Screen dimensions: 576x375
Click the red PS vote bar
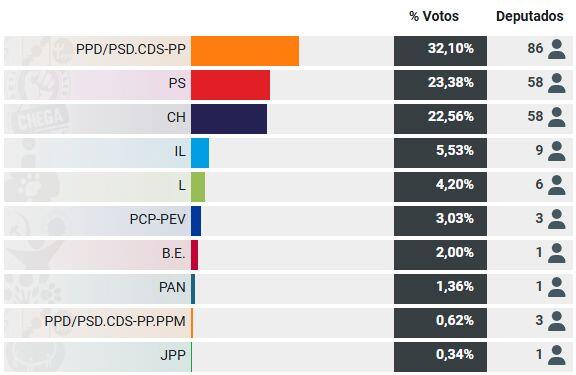(230, 85)
